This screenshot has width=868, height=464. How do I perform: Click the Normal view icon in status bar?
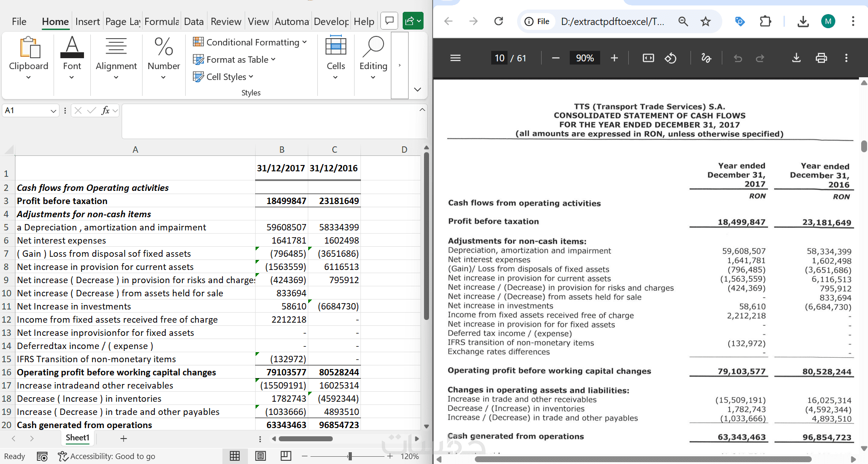click(235, 456)
